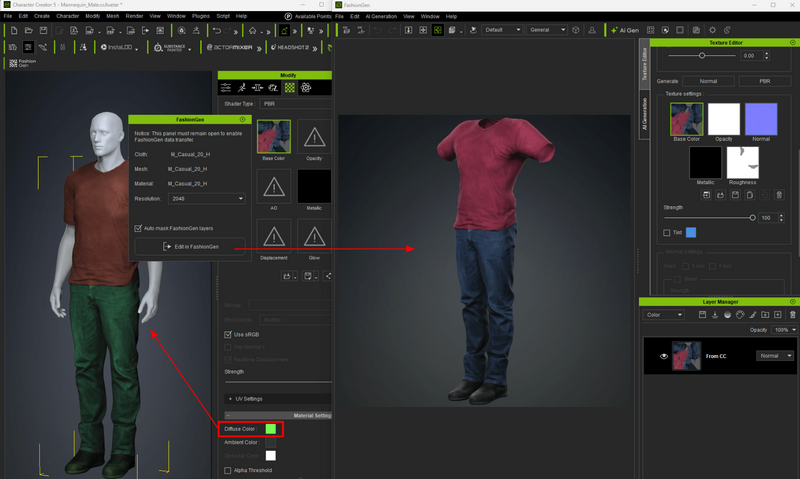The height and width of the screenshot is (479, 800).
Task: Click the settings gear icon in FashionGen toolbar
Action: (712, 30)
